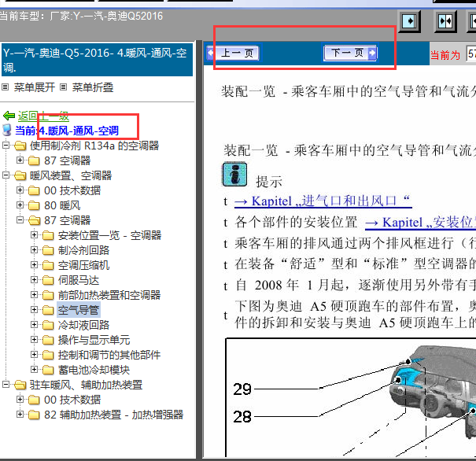Screen dimensions: 476x461
Task: Select 蓄电池冷却模块 tree item
Action: point(94,370)
